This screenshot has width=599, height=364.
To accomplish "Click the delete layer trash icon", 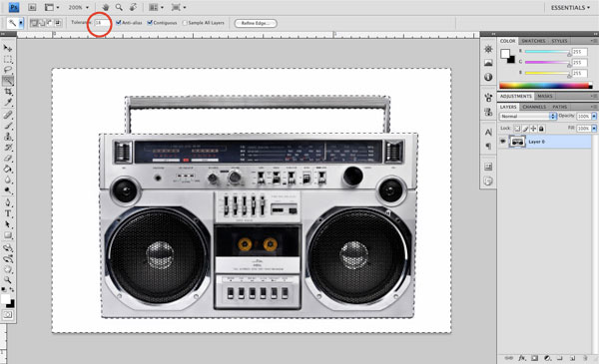I will (x=585, y=358).
